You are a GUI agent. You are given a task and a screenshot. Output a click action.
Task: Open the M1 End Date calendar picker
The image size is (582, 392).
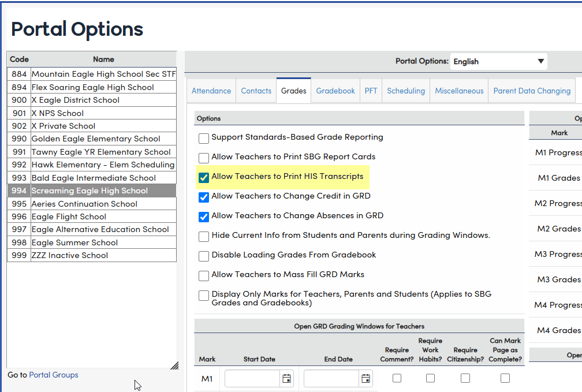[x=365, y=378]
